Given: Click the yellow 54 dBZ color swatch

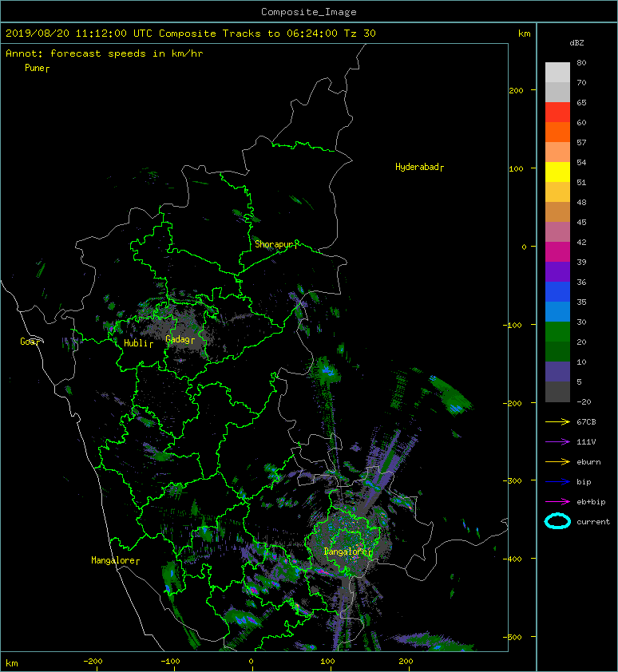Looking at the screenshot, I should (x=557, y=172).
